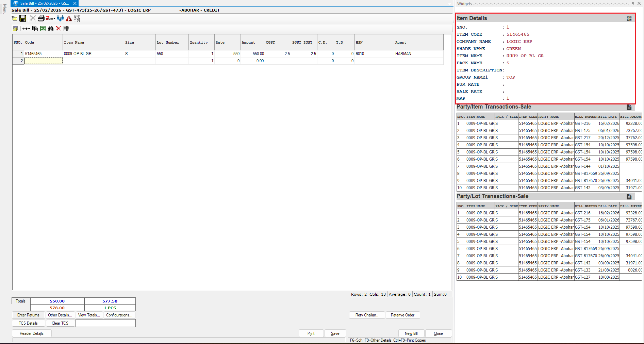Screen dimensions: 644x344
Task: Click the binoculars find icon
Action: [51, 29]
